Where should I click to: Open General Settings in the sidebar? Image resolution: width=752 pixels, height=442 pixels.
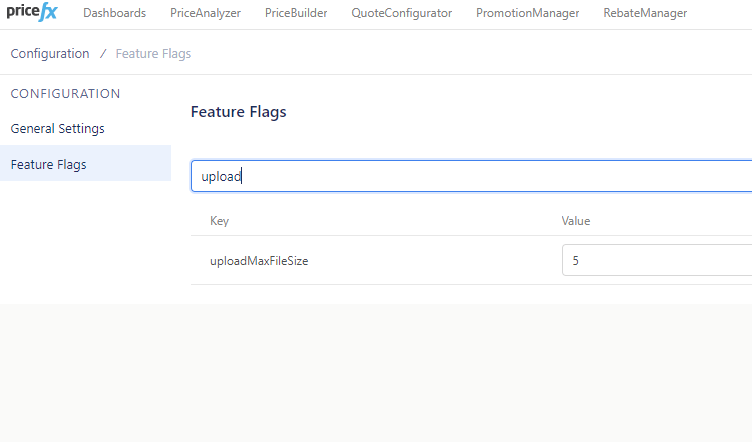pos(57,129)
